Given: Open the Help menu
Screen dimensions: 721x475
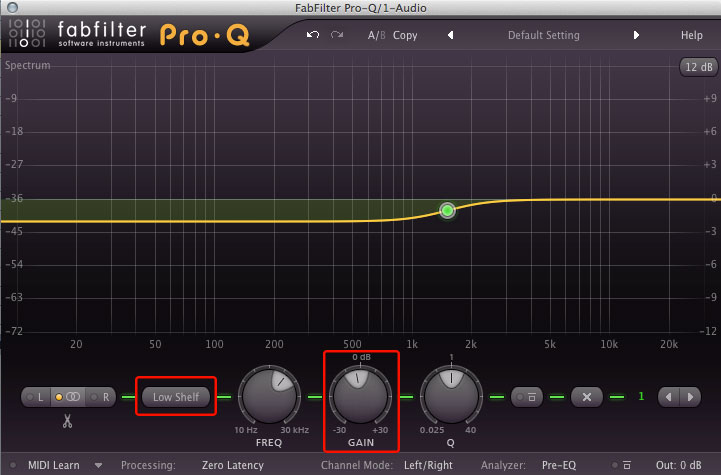Looking at the screenshot, I should pos(692,35).
